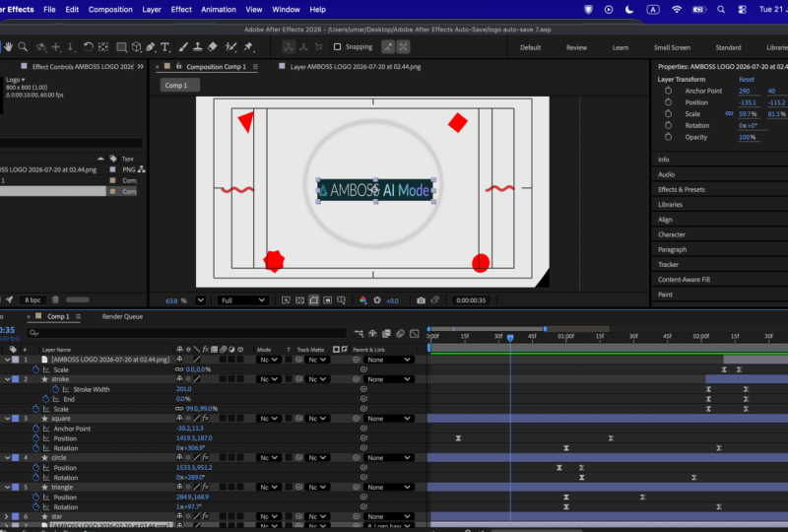This screenshot has height=532, width=788.
Task: Click Reset in Layer Transform
Action: coord(747,80)
